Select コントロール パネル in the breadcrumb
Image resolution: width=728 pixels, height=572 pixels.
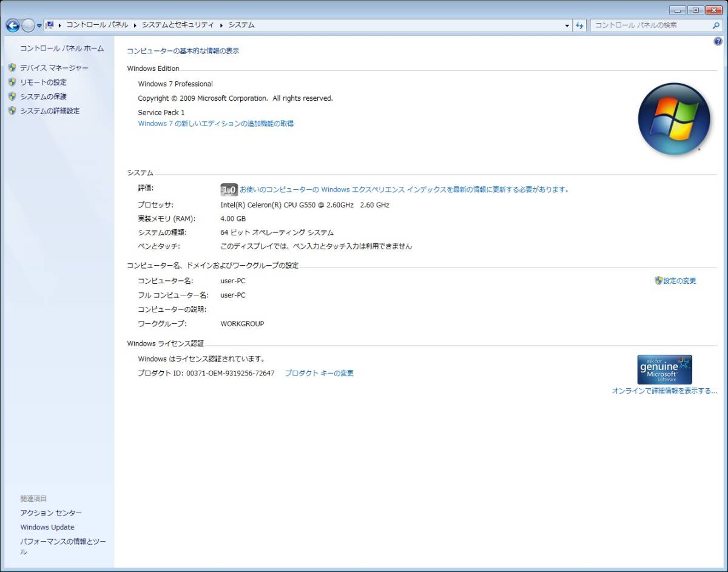[97, 25]
